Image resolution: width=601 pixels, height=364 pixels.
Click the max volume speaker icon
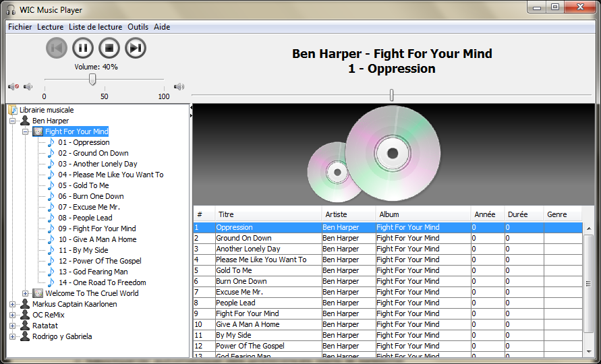coord(179,86)
